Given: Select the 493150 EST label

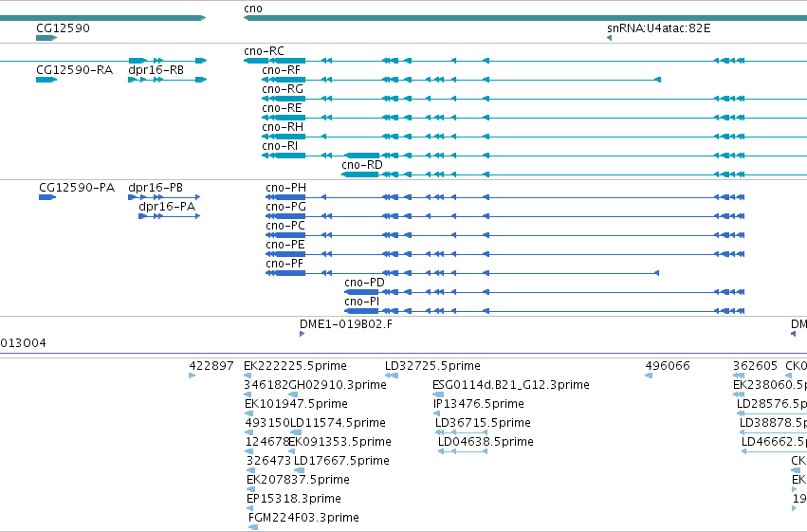Looking at the screenshot, I should point(267,424).
